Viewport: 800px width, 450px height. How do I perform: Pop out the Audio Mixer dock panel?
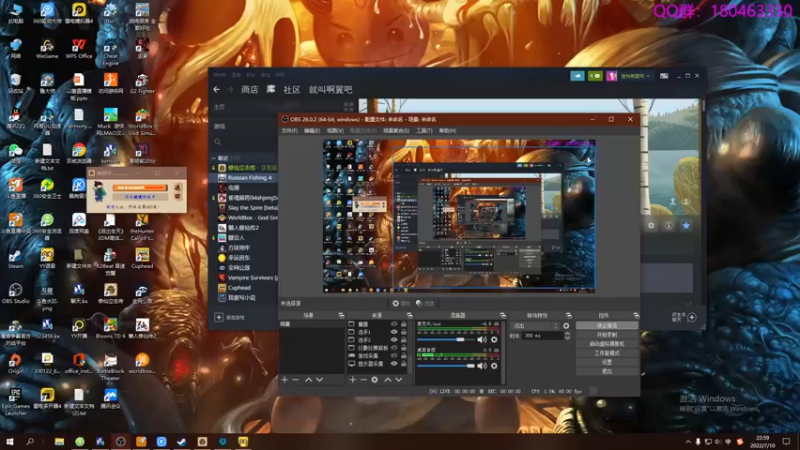(503, 315)
